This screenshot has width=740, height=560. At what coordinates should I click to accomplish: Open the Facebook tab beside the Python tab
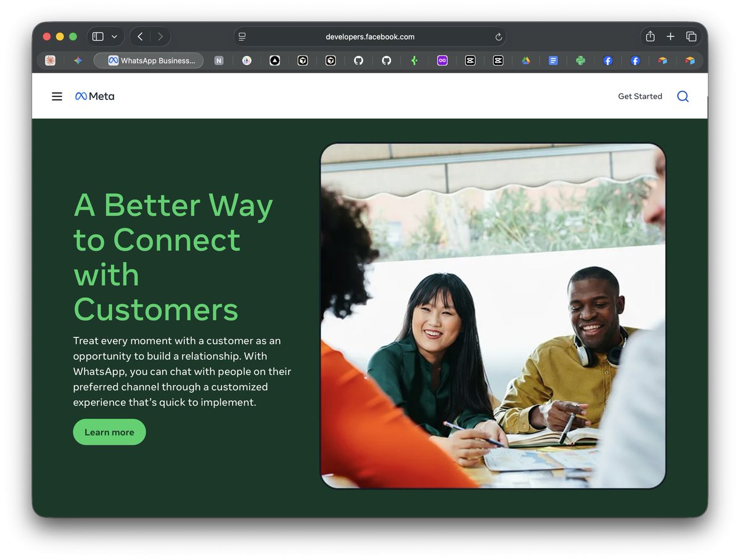click(608, 60)
